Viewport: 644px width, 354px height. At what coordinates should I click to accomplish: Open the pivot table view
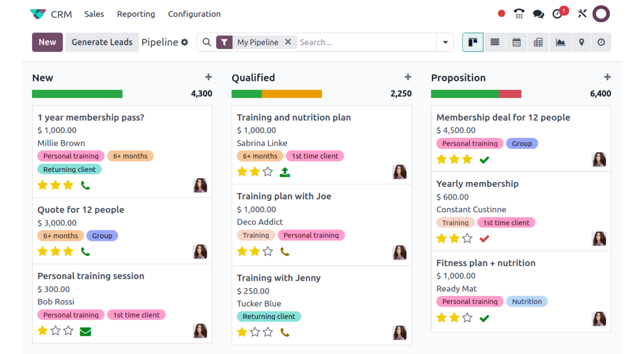pyautogui.click(x=538, y=42)
